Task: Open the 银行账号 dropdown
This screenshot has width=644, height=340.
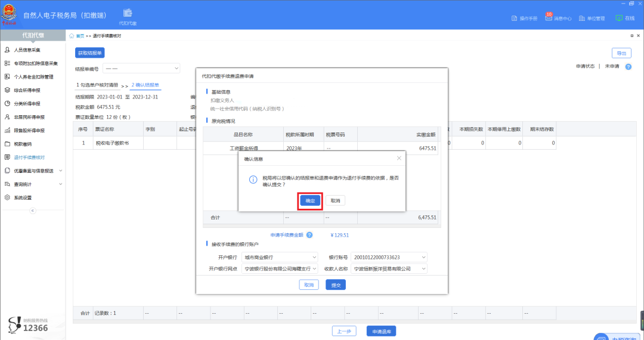Action: tap(389, 257)
